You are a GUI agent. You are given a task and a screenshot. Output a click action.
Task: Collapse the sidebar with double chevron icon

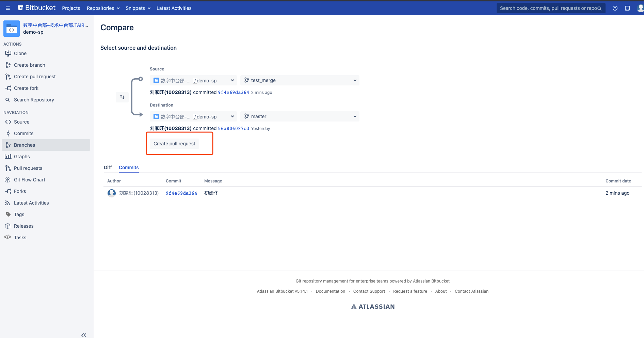tap(84, 335)
